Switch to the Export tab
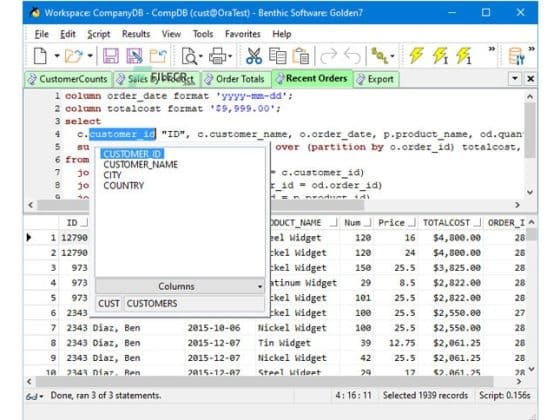Viewport: 560px width, 420px height. click(376, 79)
